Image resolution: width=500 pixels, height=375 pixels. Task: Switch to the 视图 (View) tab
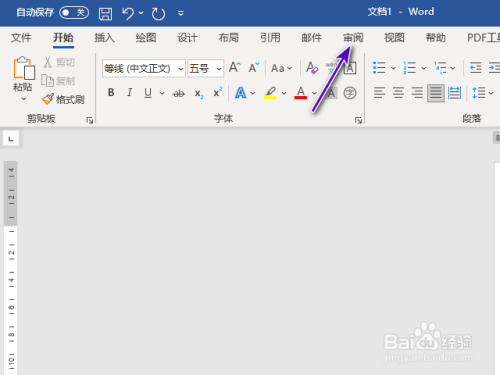click(x=394, y=38)
